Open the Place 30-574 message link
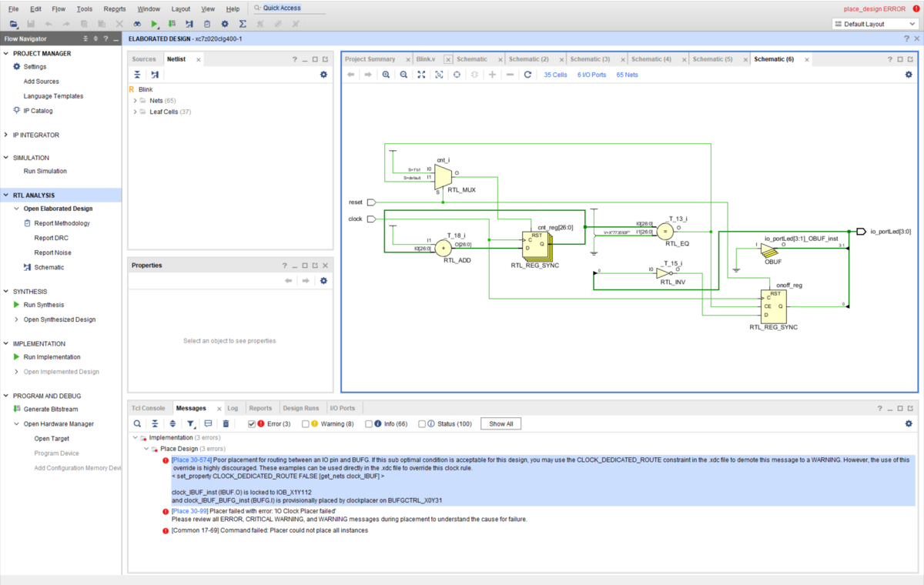This screenshot has width=924, height=585. (191, 460)
